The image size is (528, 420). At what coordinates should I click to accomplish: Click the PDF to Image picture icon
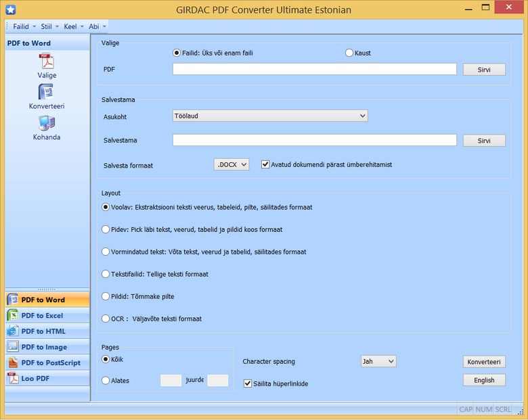[13, 347]
